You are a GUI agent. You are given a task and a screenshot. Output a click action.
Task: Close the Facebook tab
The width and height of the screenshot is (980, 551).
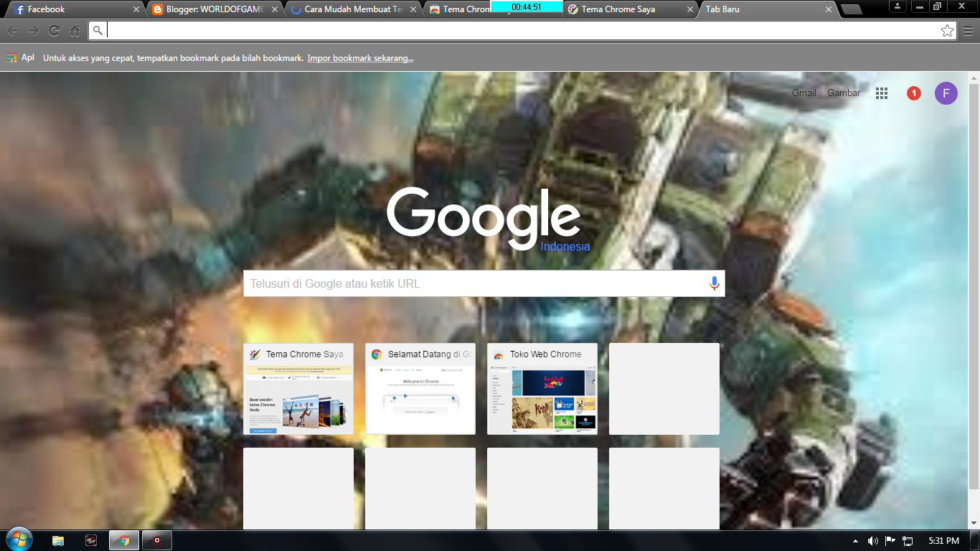tap(136, 9)
